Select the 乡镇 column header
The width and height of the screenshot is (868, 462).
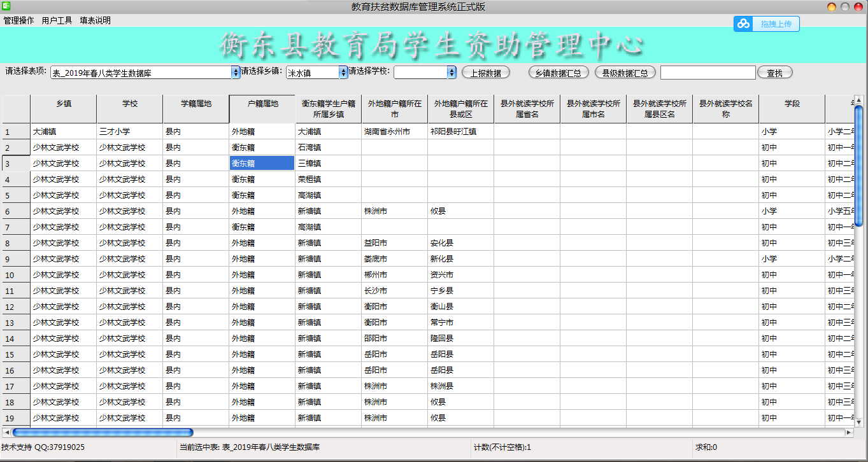tap(64, 109)
